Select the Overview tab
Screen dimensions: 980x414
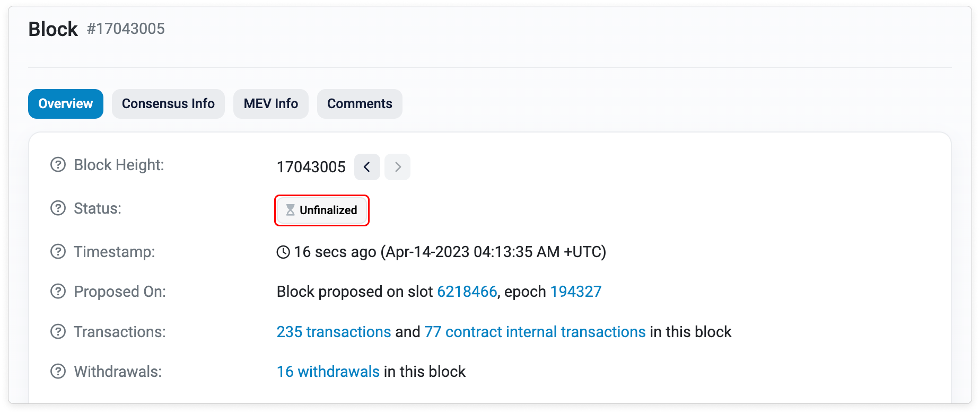pyautogui.click(x=66, y=104)
